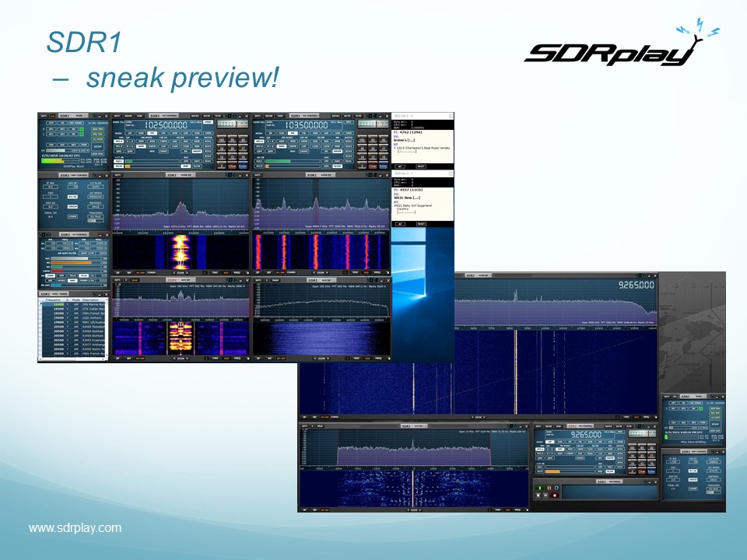The height and width of the screenshot is (560, 747).
Task: Click 9.265.000 readout in RX Control panel
Action: [587, 435]
